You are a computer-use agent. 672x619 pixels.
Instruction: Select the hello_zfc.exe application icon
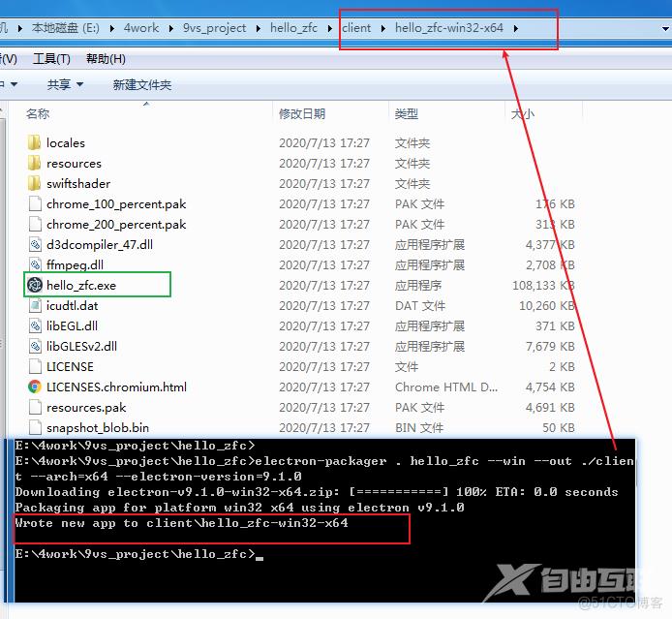[35, 285]
